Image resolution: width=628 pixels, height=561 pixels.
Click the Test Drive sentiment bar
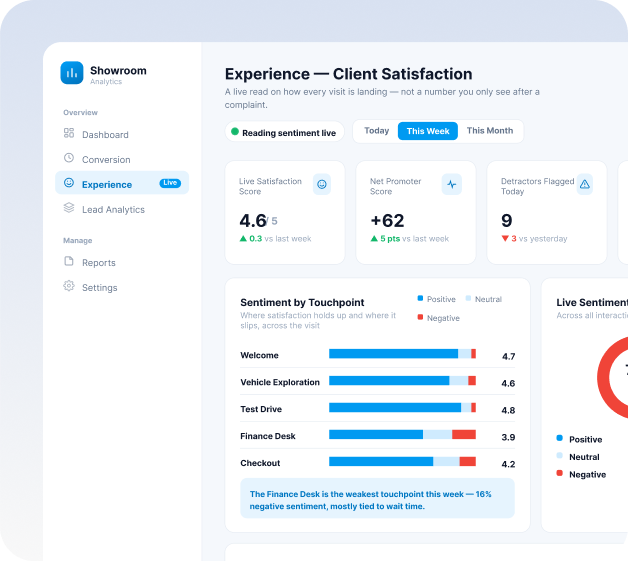[x=402, y=408]
